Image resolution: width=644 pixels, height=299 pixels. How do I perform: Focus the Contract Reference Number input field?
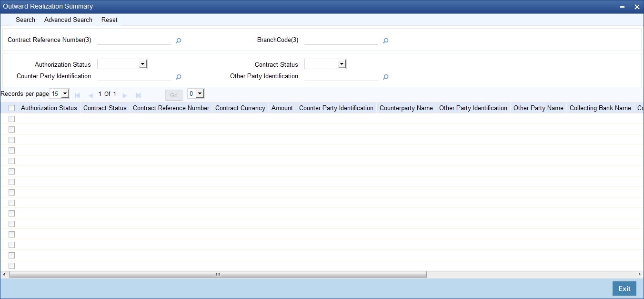click(x=134, y=40)
